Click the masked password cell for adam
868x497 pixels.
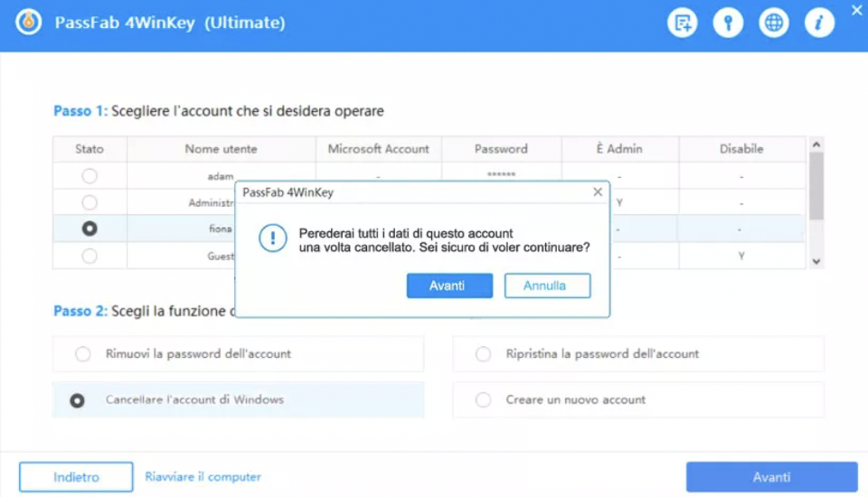tap(501, 175)
